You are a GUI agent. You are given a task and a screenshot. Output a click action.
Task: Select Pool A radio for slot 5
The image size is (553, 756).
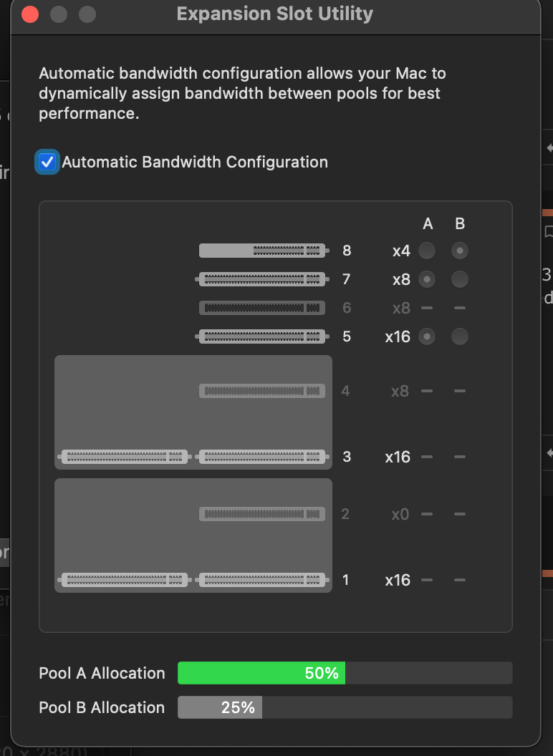pos(427,336)
